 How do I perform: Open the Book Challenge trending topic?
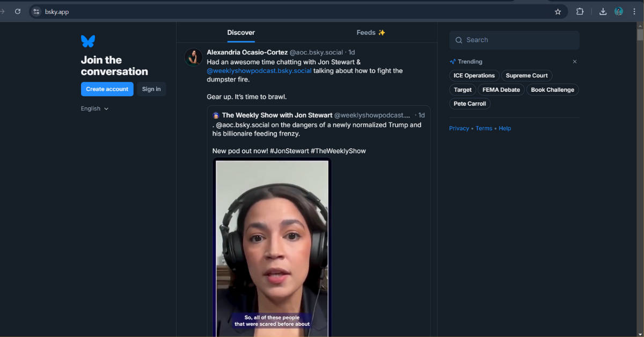point(552,90)
